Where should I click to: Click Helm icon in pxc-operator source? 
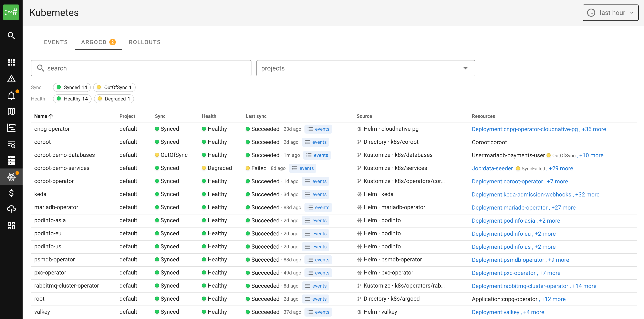(359, 273)
